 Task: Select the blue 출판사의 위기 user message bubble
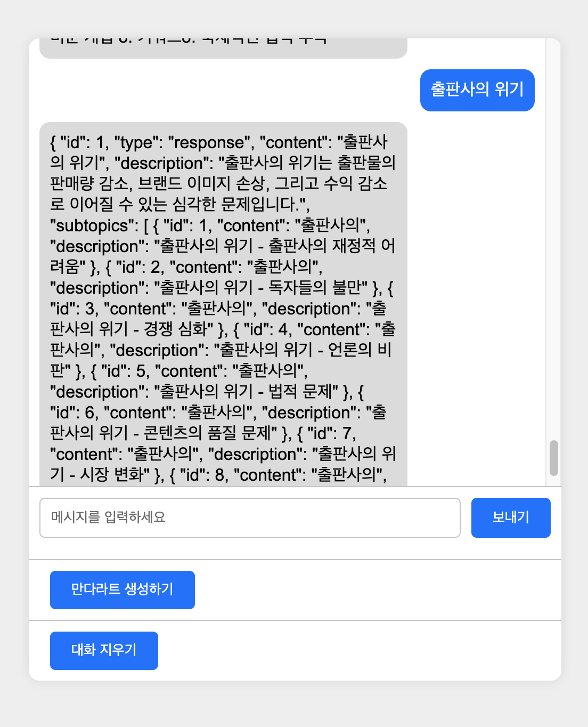477,90
